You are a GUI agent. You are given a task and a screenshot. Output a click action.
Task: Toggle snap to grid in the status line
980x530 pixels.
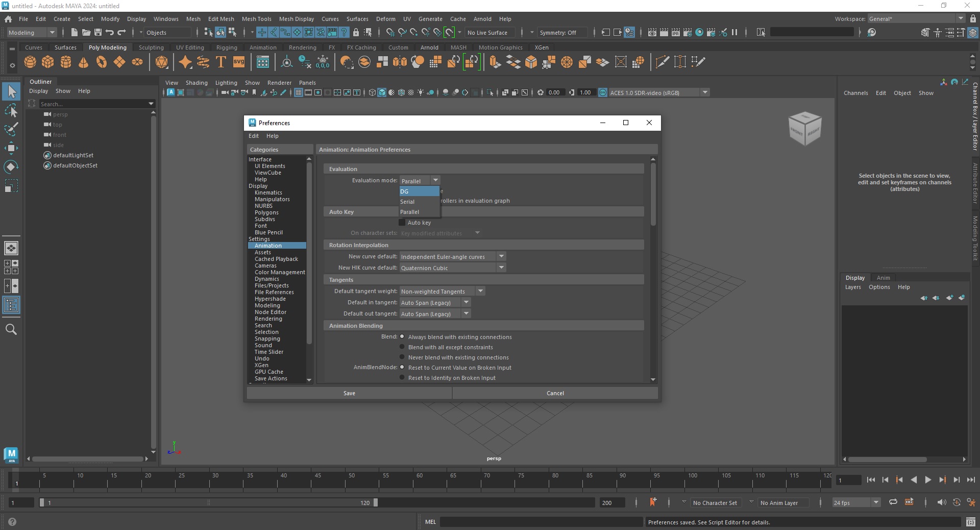pos(390,32)
